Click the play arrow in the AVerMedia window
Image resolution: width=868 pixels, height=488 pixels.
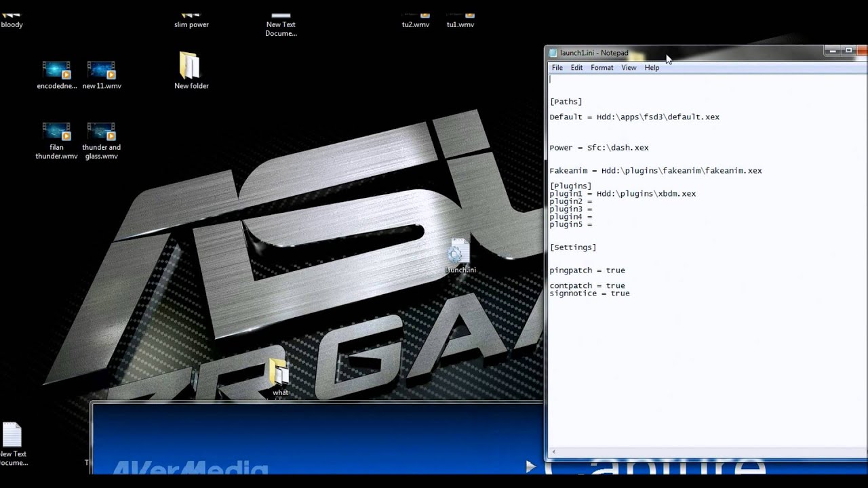pos(530,466)
